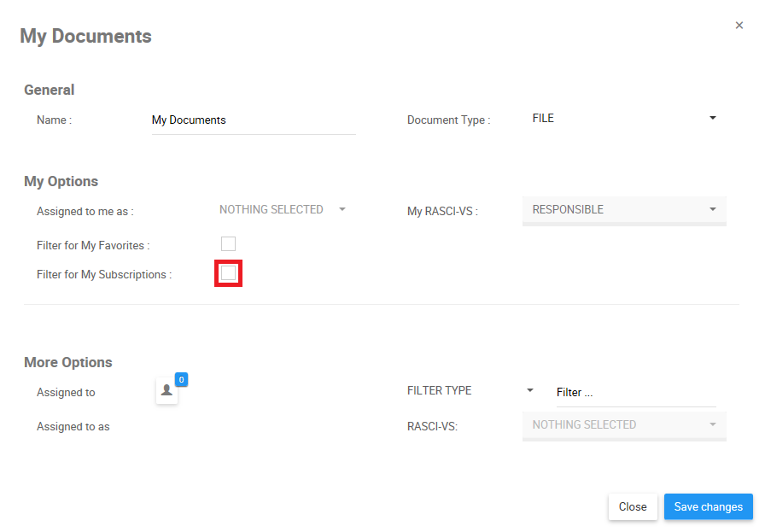Open the My RASCI-VS dropdown showing RESPONSIBLE
This screenshot has height=532, width=765.
coord(623,210)
